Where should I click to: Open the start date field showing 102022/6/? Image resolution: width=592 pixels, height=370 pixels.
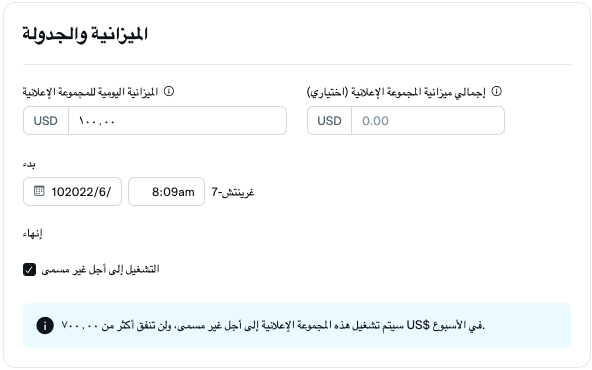72,192
